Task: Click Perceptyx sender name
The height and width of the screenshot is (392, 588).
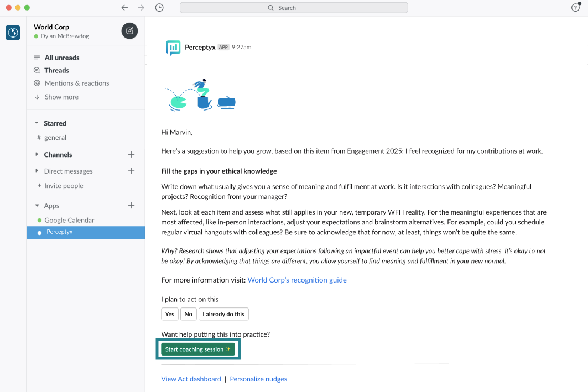Action: pos(200,47)
